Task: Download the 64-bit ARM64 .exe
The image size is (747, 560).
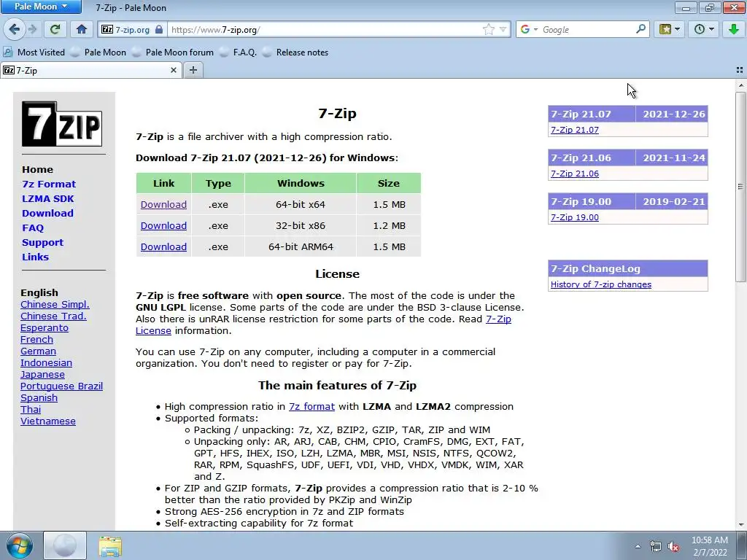Action: [x=163, y=247]
